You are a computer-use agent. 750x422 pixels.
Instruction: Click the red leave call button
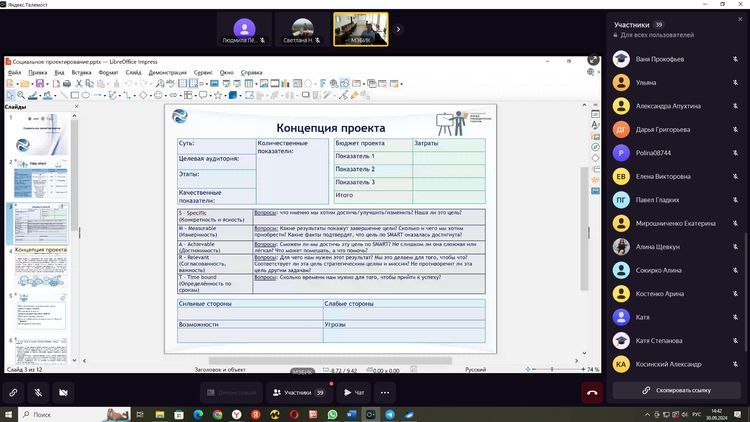pos(592,393)
